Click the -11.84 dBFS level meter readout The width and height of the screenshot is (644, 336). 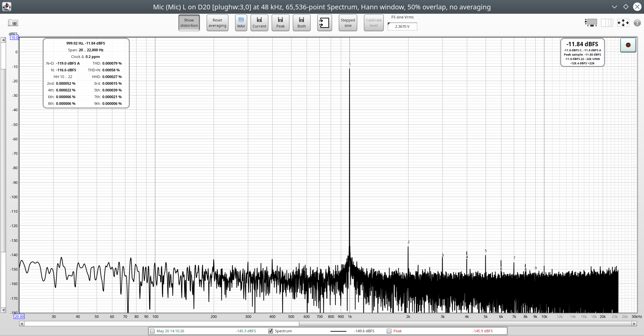click(x=582, y=44)
